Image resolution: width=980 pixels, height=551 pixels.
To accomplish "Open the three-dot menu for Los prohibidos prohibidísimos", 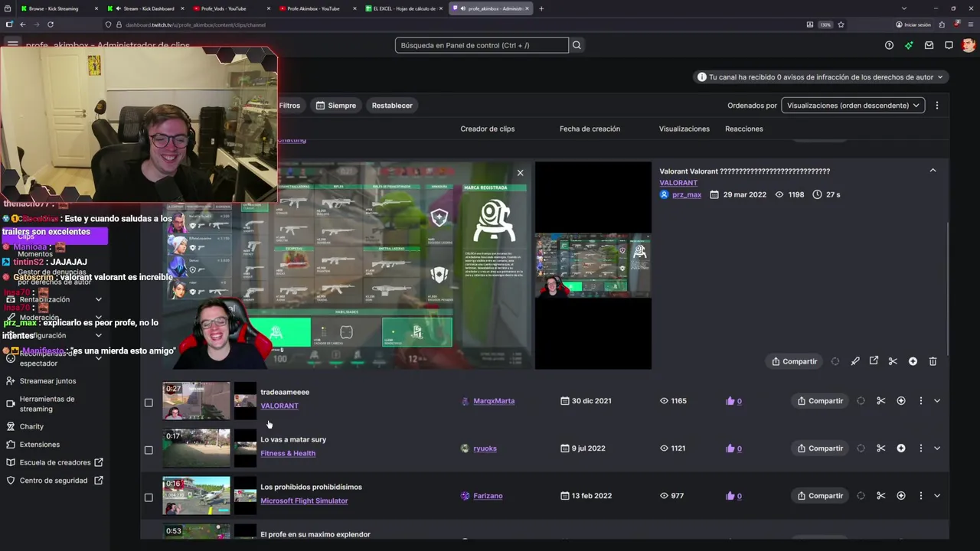I will (920, 496).
